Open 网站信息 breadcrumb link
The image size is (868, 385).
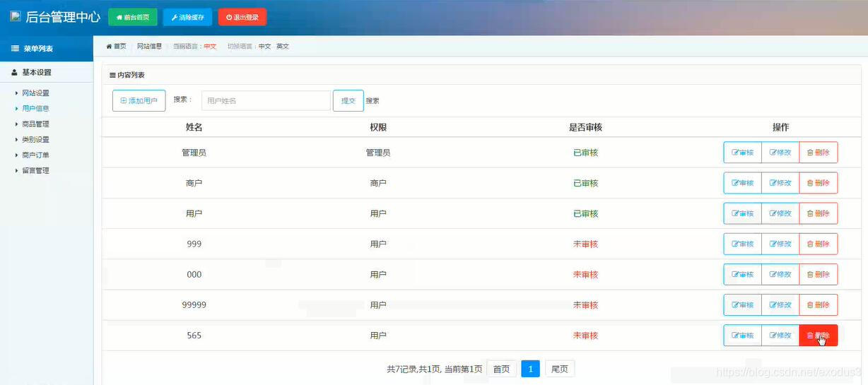(149, 46)
